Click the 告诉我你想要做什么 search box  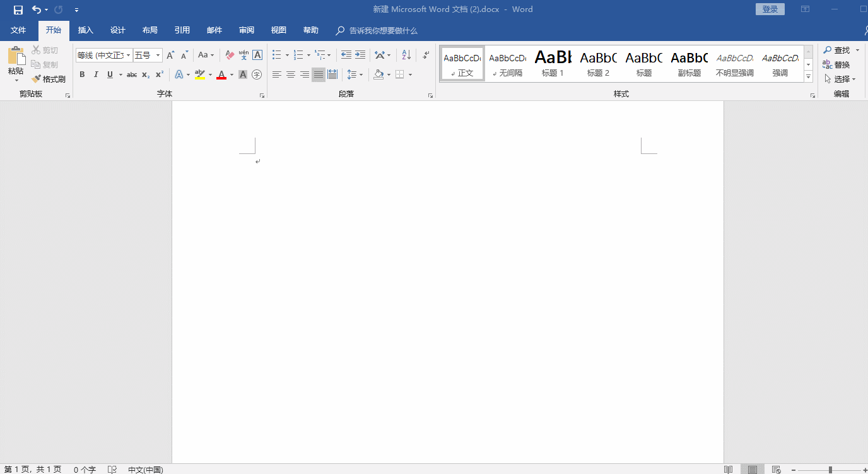point(383,31)
